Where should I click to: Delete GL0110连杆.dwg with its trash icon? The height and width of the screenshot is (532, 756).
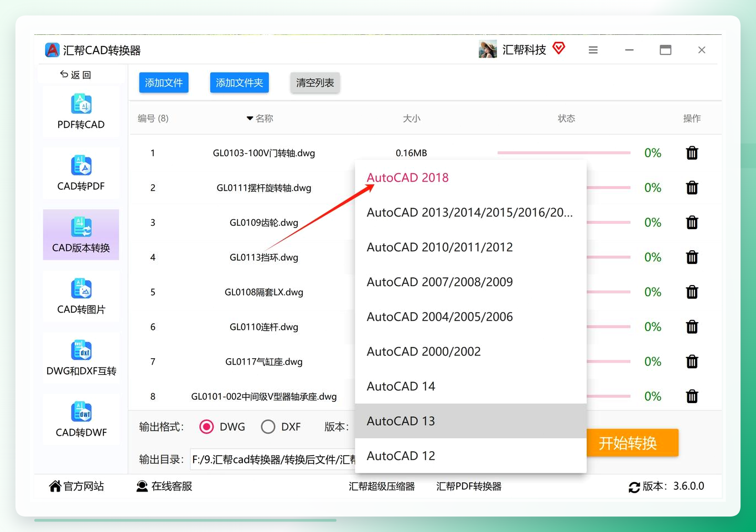(x=692, y=327)
